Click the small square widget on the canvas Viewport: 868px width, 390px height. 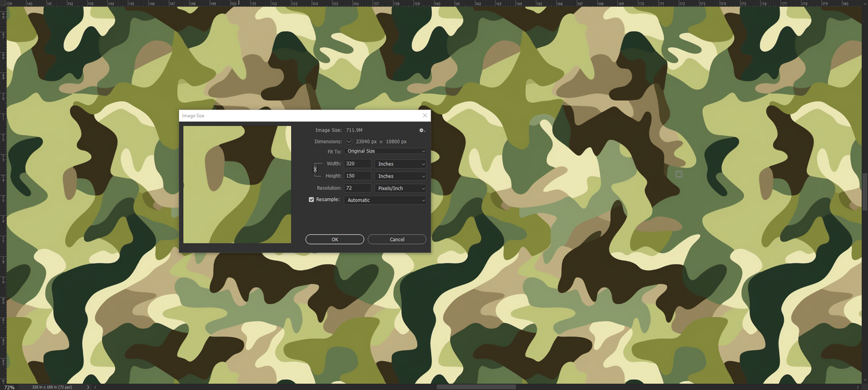pyautogui.click(x=679, y=174)
